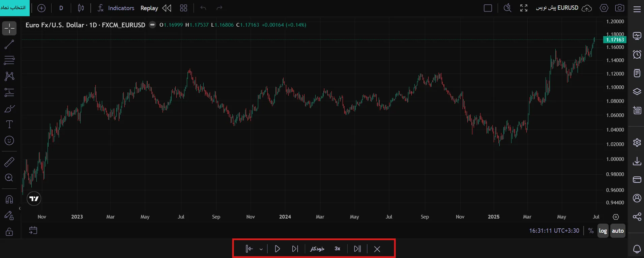Click the share icon in right sidebar
The height and width of the screenshot is (258, 644).
(637, 217)
